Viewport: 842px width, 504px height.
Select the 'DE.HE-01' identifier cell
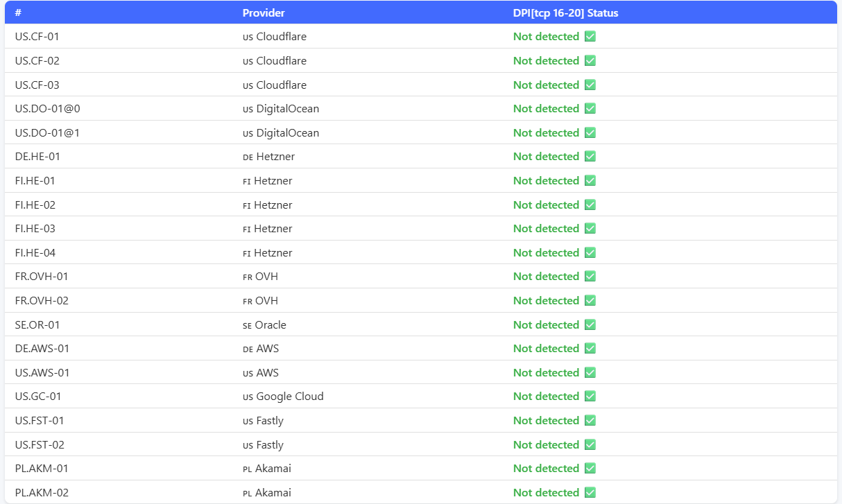pos(37,157)
